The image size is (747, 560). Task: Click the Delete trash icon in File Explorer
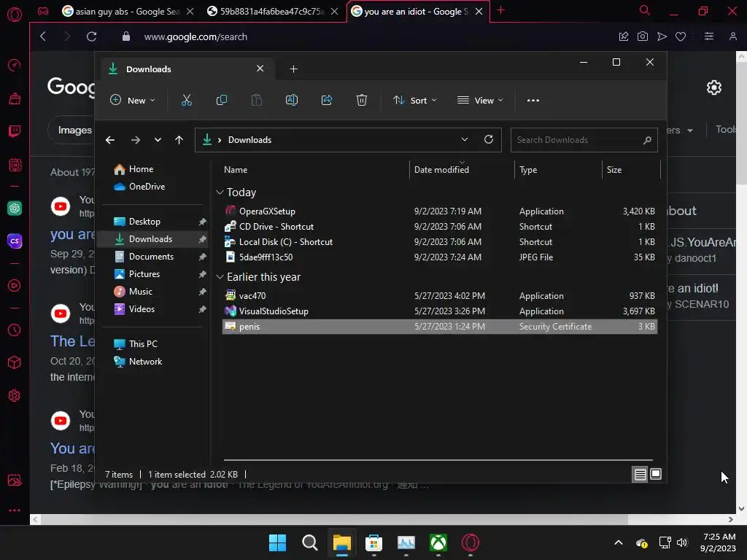pos(362,100)
